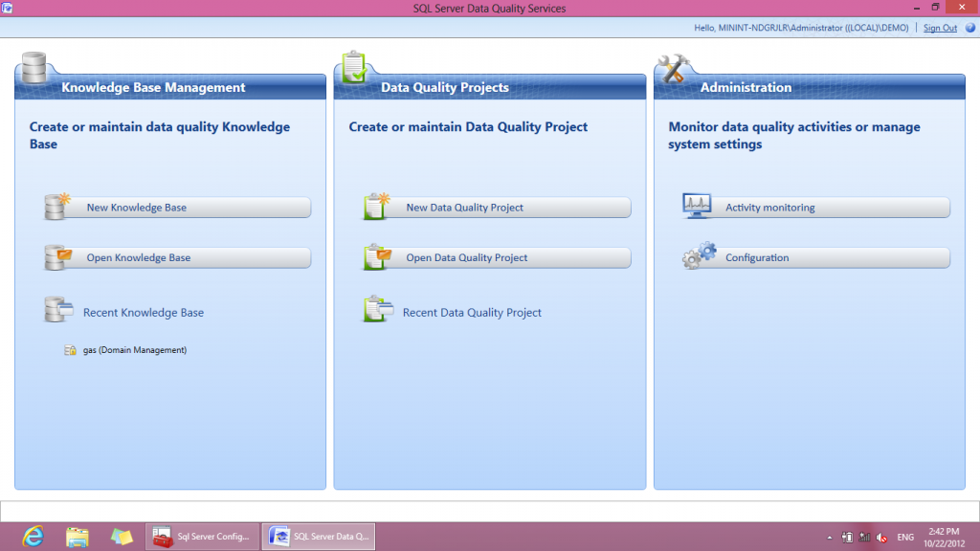The image size is (980, 551).
Task: Click Open Data Quality Project button
Action: (x=497, y=257)
